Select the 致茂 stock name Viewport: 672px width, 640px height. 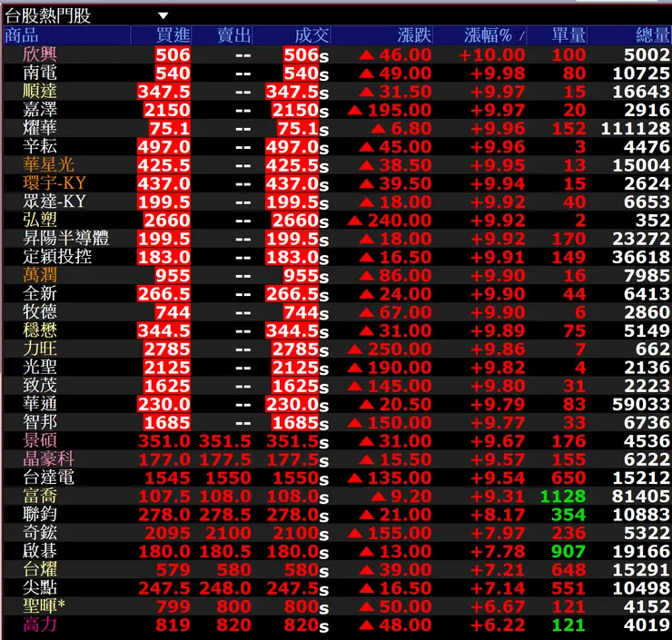pyautogui.click(x=40, y=386)
